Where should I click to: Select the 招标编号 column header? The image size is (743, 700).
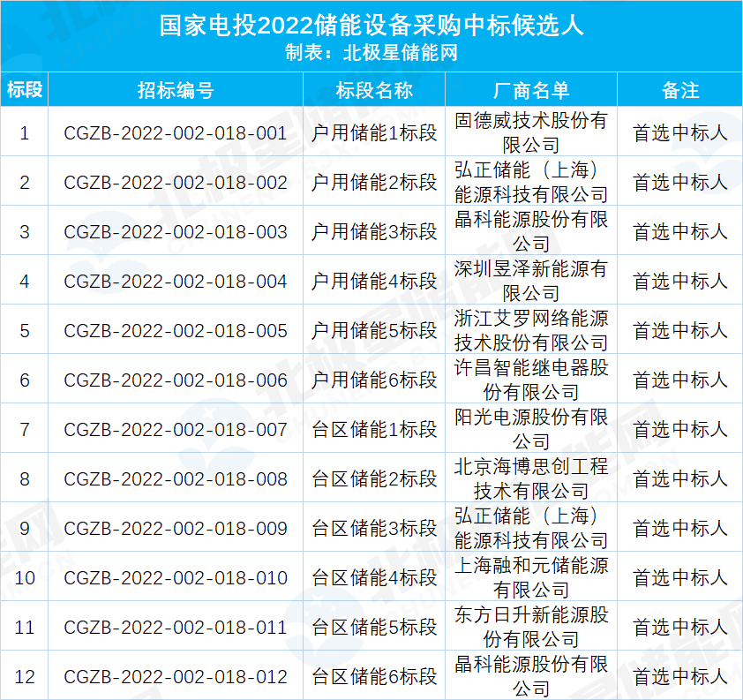coord(176,90)
